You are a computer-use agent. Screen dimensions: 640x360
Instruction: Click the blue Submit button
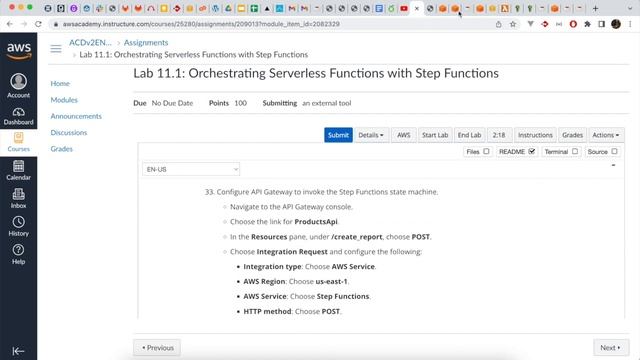tap(338, 135)
